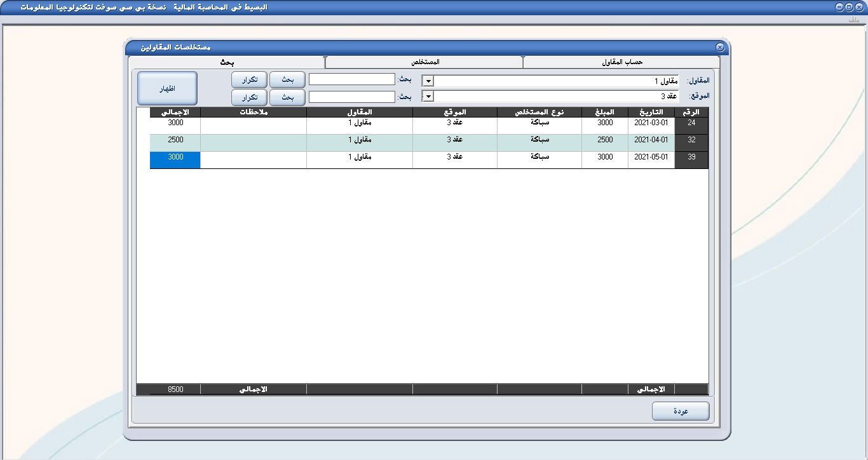Click the بحث button in the المقاول row

[x=287, y=80]
